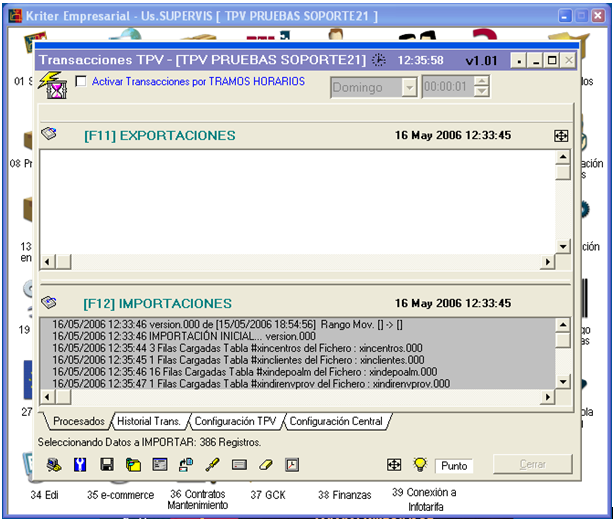Decrease the time value with spinner down arrow
The width and height of the screenshot is (616, 524).
click(x=482, y=93)
